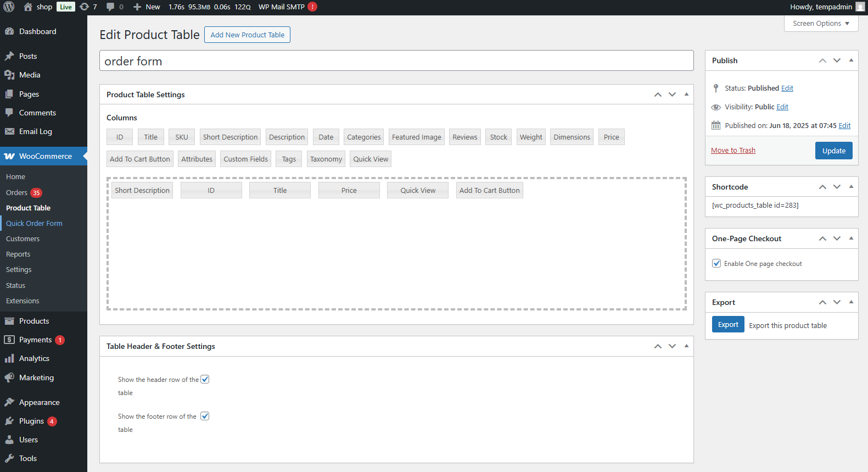Go to WooCommerce Orders submenu
The image size is (868, 472).
coord(16,192)
